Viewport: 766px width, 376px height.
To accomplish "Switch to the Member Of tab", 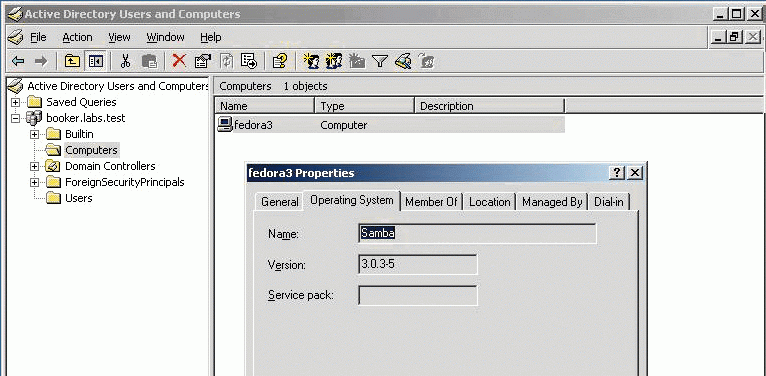I will click(431, 202).
